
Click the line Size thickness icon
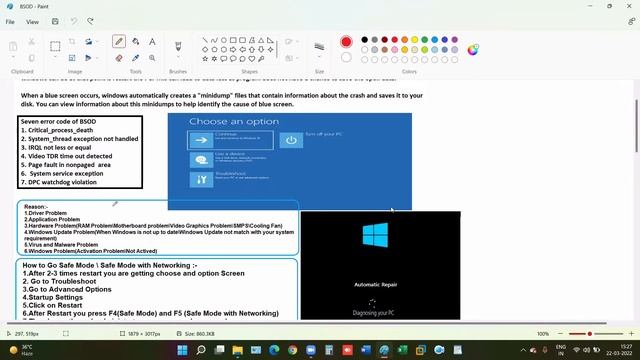click(319, 46)
